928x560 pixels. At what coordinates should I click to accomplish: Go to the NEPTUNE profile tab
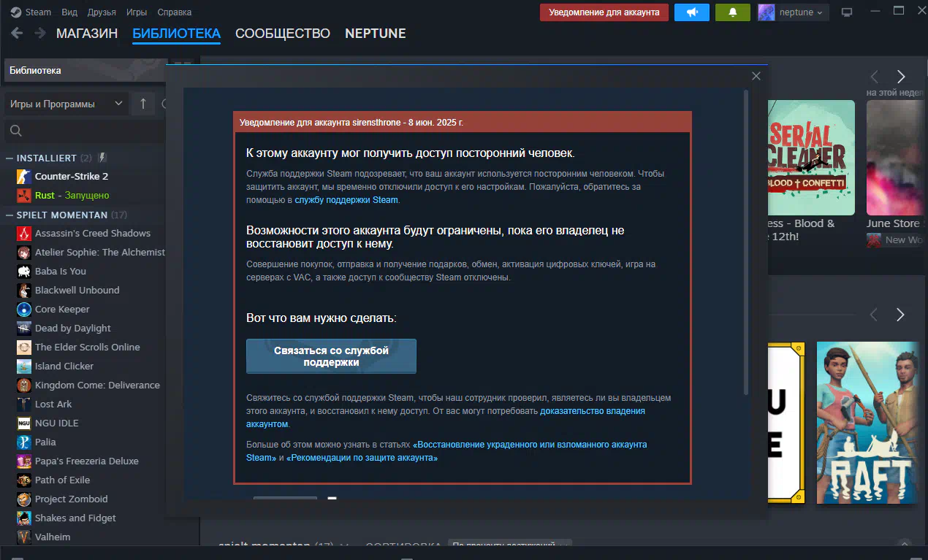point(376,34)
